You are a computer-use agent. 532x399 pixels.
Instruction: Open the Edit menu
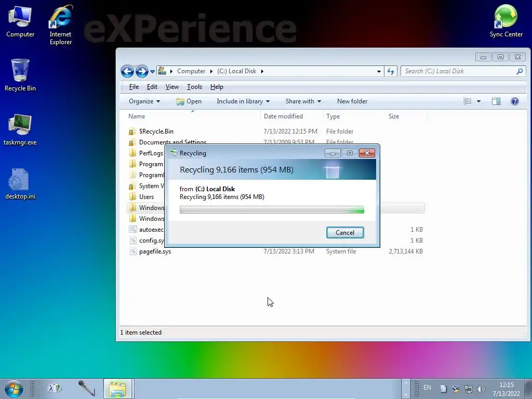point(152,87)
